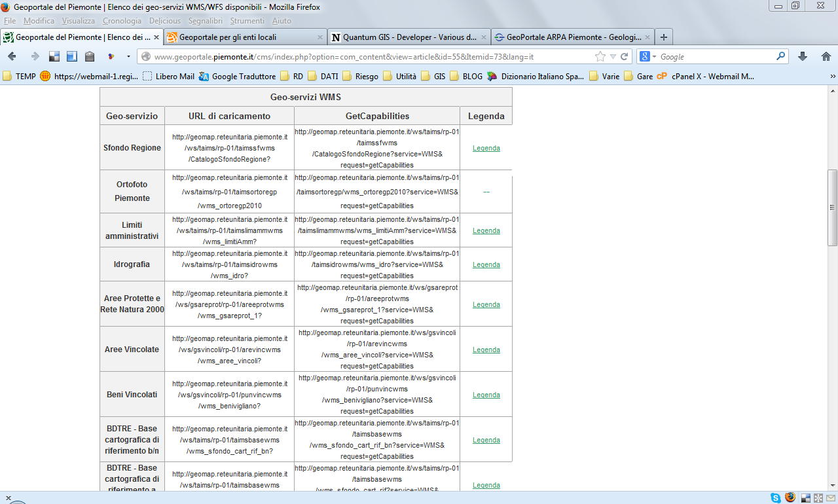Open the Segnalibri menu
Screen dimensions: 838x504
(x=206, y=21)
